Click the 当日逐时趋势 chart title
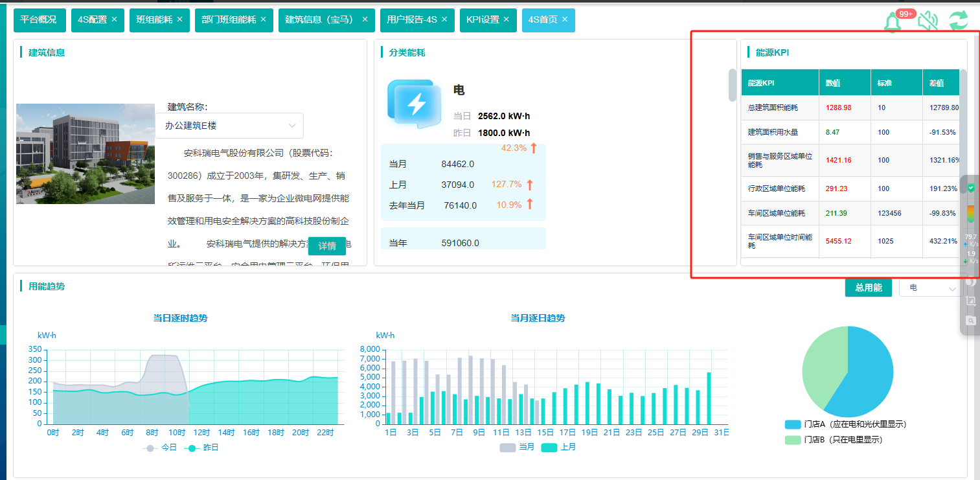980x480 pixels. tap(180, 318)
